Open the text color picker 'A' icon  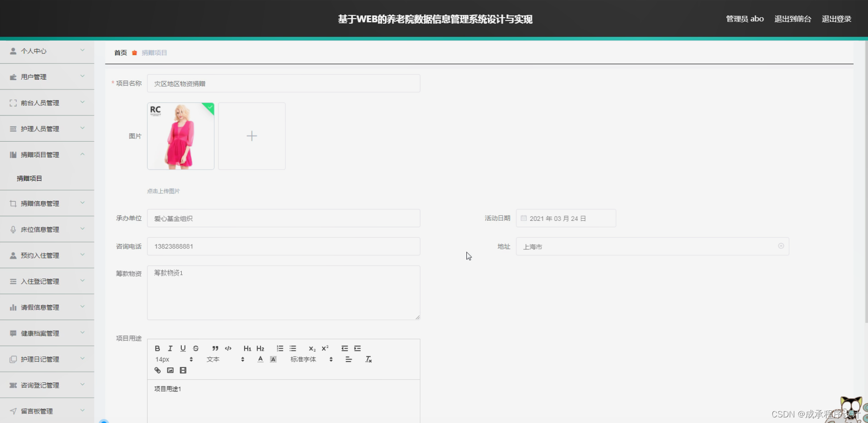pyautogui.click(x=260, y=359)
